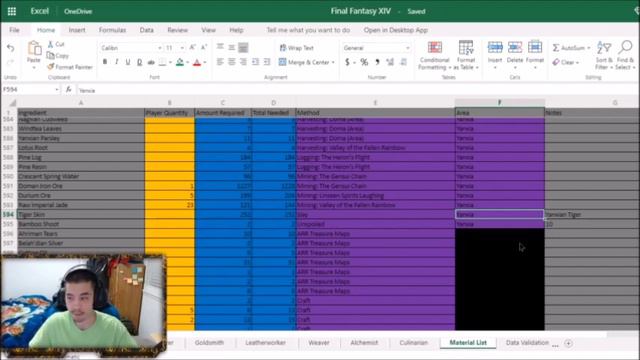Open the Merge & Center dropdown arrow
Screen dimensions: 640x360
(x=333, y=62)
